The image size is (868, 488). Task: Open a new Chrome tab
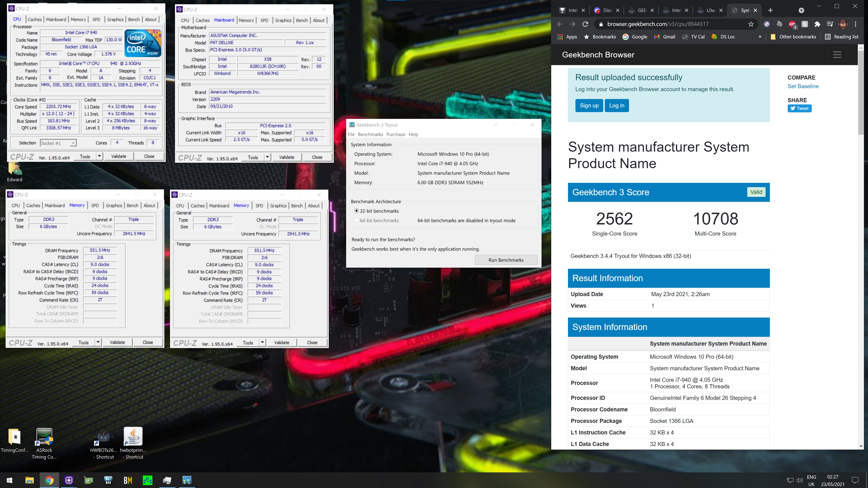click(x=770, y=10)
